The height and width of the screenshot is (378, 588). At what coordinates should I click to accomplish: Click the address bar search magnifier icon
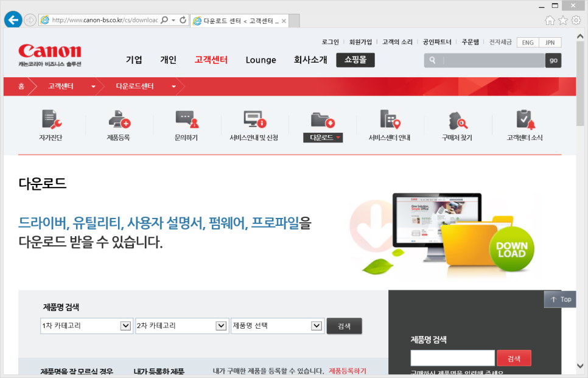(x=164, y=20)
